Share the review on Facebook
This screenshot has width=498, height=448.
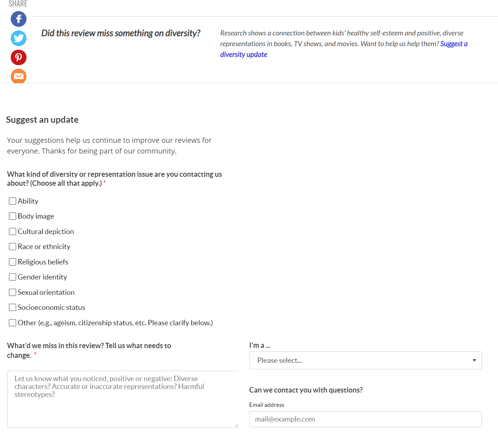click(18, 19)
